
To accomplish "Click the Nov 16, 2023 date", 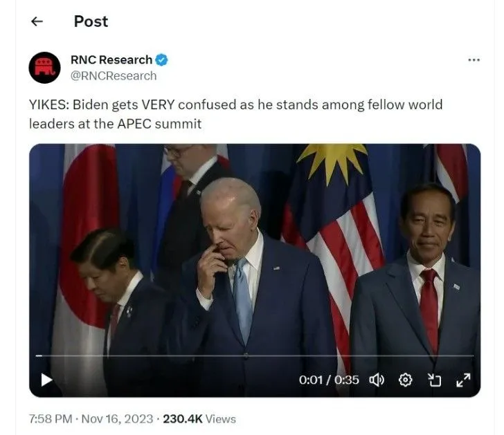I will coord(117,419).
